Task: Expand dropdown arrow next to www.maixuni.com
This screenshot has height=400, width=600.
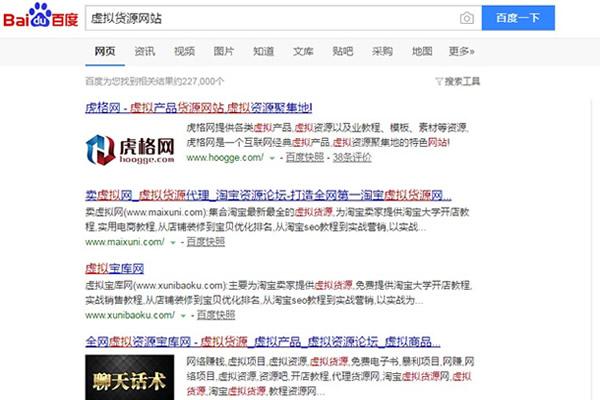Action: pos(173,243)
